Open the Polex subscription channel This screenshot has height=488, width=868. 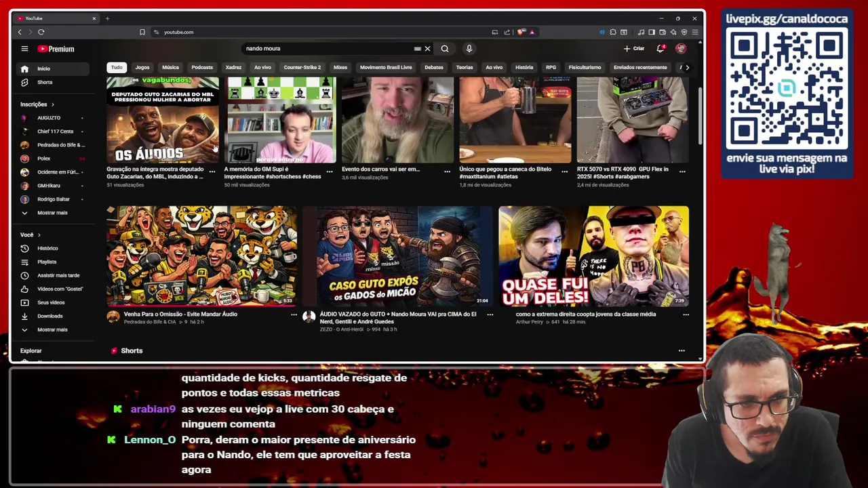[x=53, y=159]
